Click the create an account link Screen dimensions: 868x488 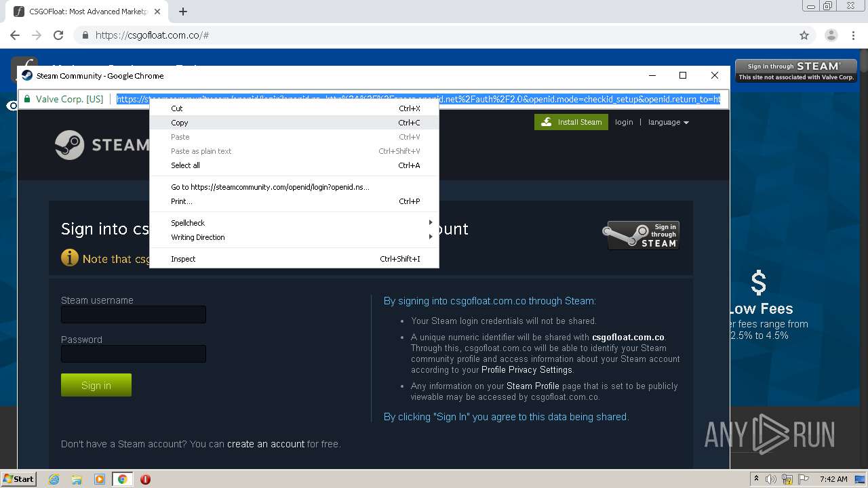pos(266,444)
